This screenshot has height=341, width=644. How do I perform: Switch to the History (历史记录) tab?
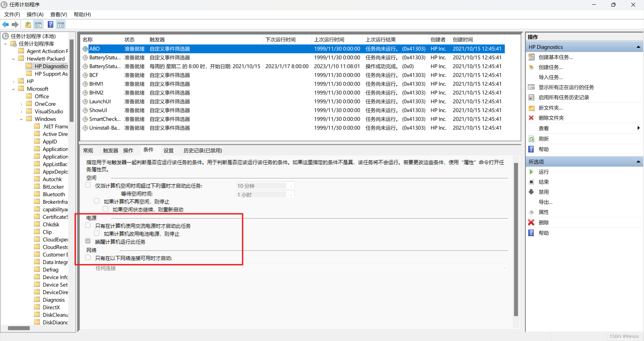pyautogui.click(x=203, y=150)
